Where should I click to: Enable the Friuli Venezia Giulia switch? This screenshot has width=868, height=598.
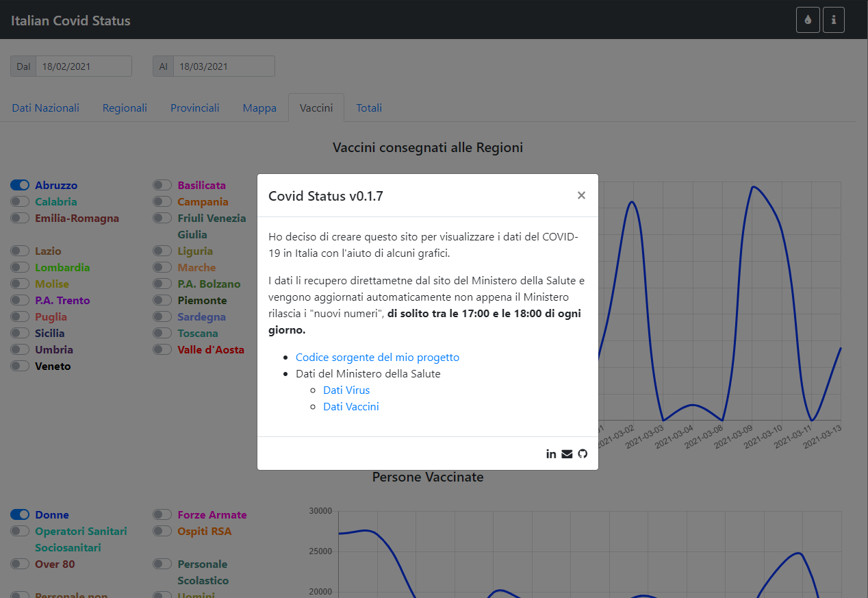(x=162, y=218)
